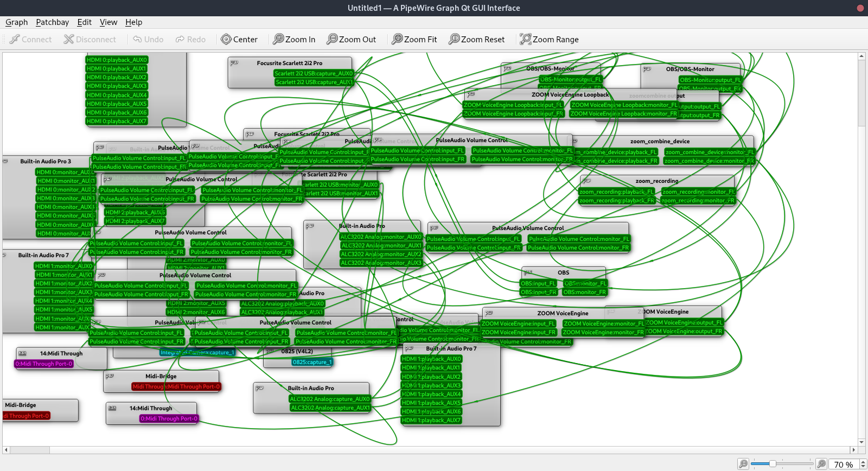The width and height of the screenshot is (868, 471).
Task: Click the Center view toolbar icon
Action: [226, 40]
